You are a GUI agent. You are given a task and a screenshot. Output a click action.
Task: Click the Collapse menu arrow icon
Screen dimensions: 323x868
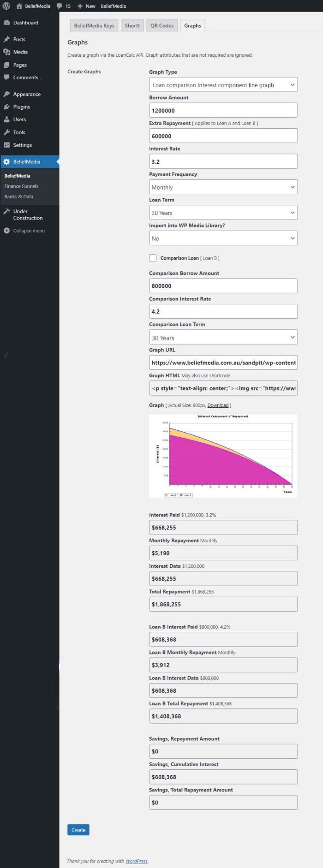pyautogui.click(x=6, y=231)
